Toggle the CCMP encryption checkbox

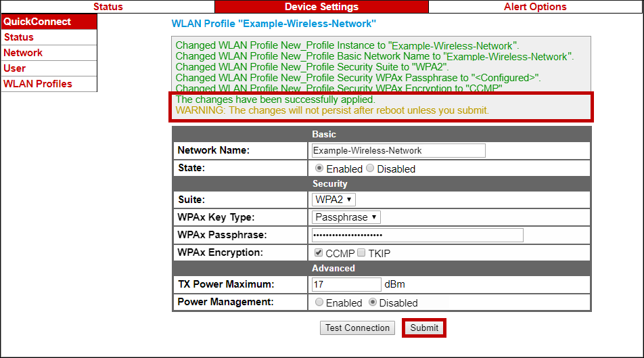pyautogui.click(x=319, y=253)
